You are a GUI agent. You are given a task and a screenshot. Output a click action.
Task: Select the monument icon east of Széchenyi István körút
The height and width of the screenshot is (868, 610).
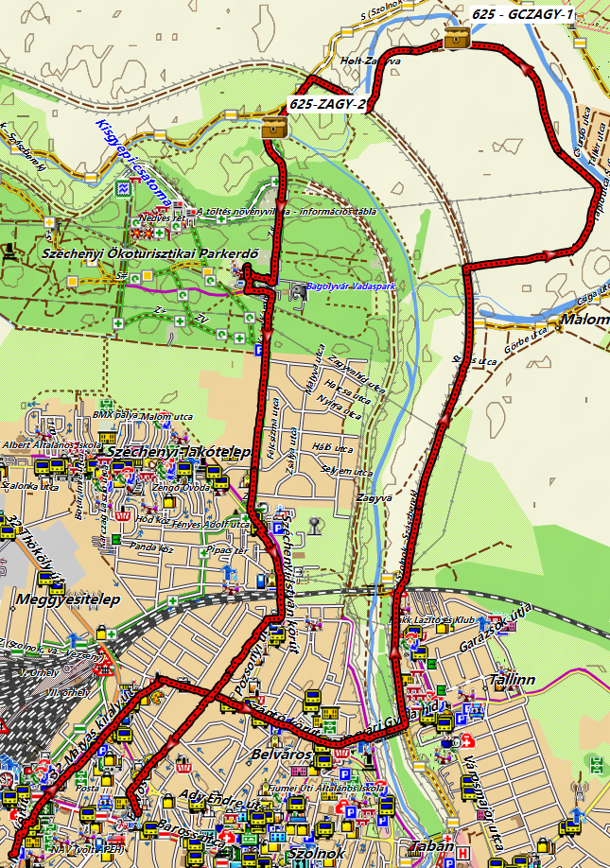point(316,523)
